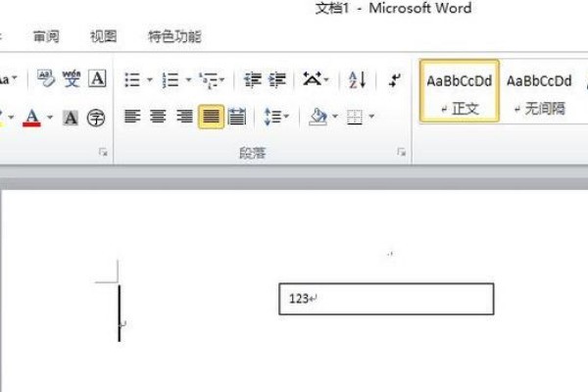Apply bullet list formatting
588x392 pixels.
pyautogui.click(x=132, y=80)
